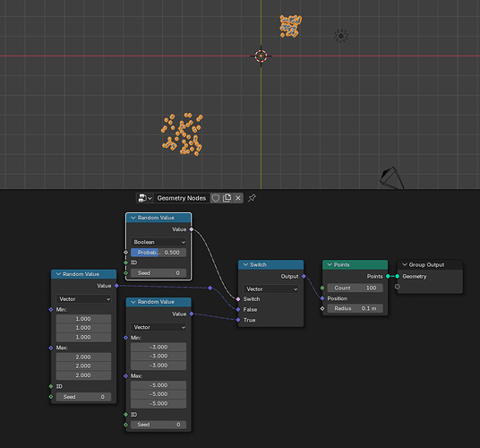Click the Points output socket
The image size is (480, 448).
point(388,276)
